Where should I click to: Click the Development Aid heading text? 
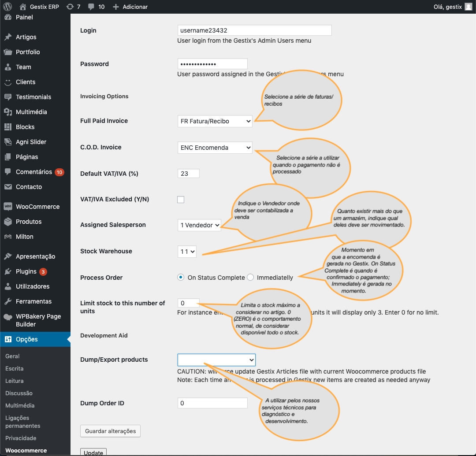click(x=104, y=336)
